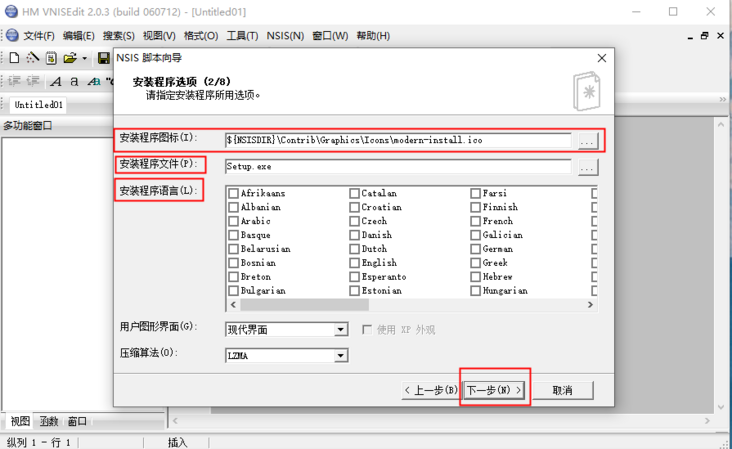
Task: Switch to the 视图 bottom tab
Action: point(20,421)
